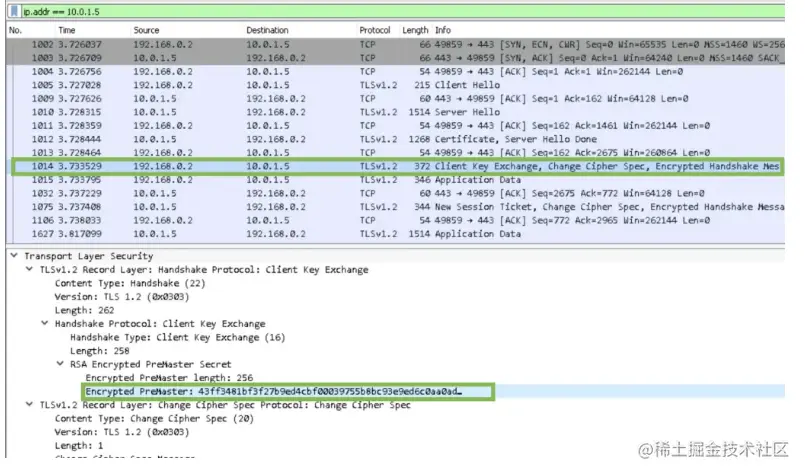The image size is (805, 475).
Task: Select packet 1010 Server Hello
Action: click(x=395, y=112)
